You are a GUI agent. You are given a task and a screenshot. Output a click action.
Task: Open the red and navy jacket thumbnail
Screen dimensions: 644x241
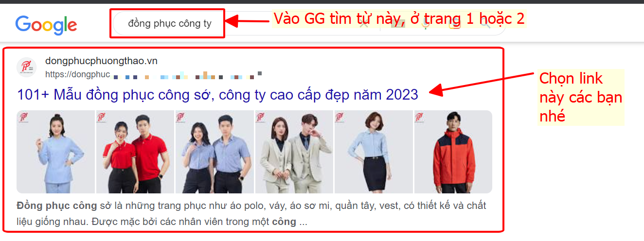click(453, 152)
